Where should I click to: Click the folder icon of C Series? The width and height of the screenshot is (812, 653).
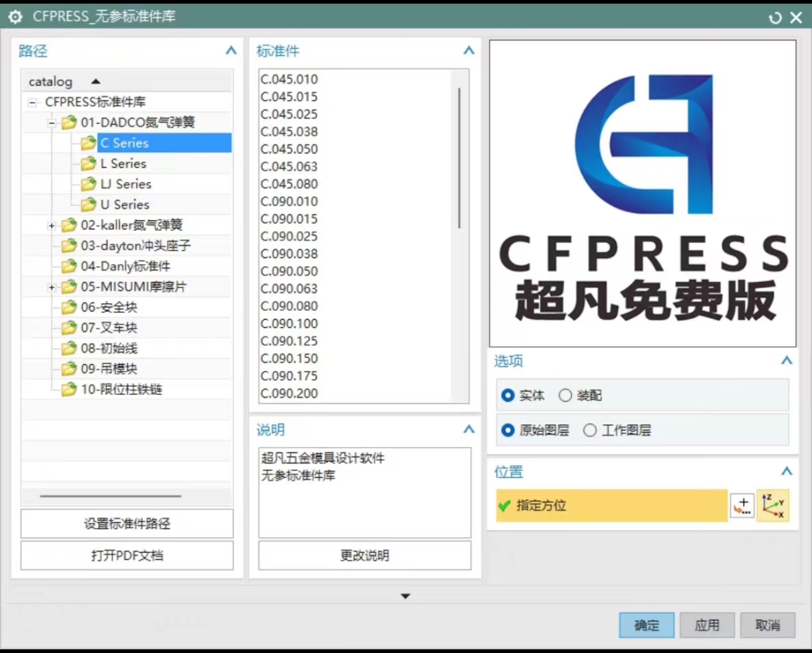pyautogui.click(x=89, y=143)
